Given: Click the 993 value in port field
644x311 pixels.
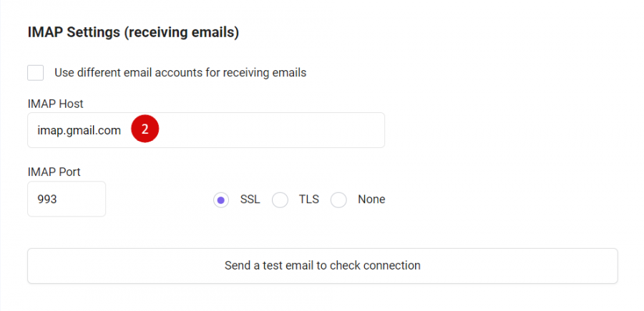Looking at the screenshot, I should [47, 199].
